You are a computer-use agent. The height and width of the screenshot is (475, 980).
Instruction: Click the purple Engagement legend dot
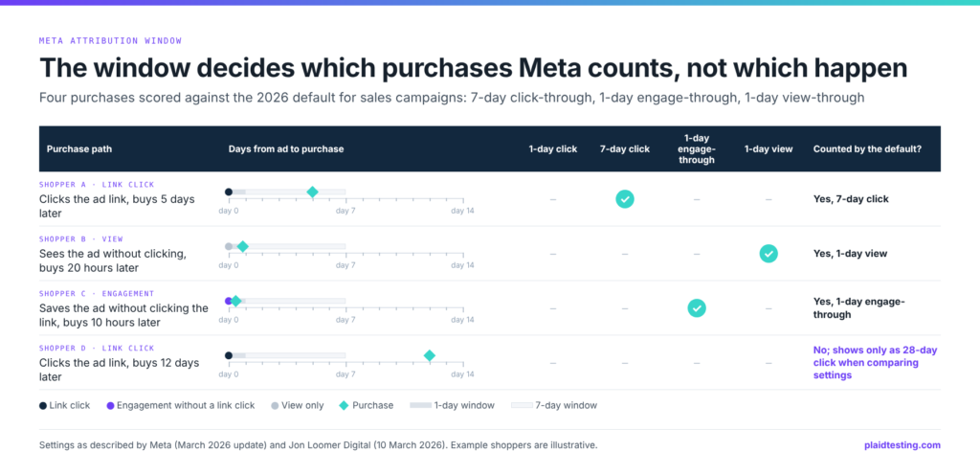[x=111, y=406]
